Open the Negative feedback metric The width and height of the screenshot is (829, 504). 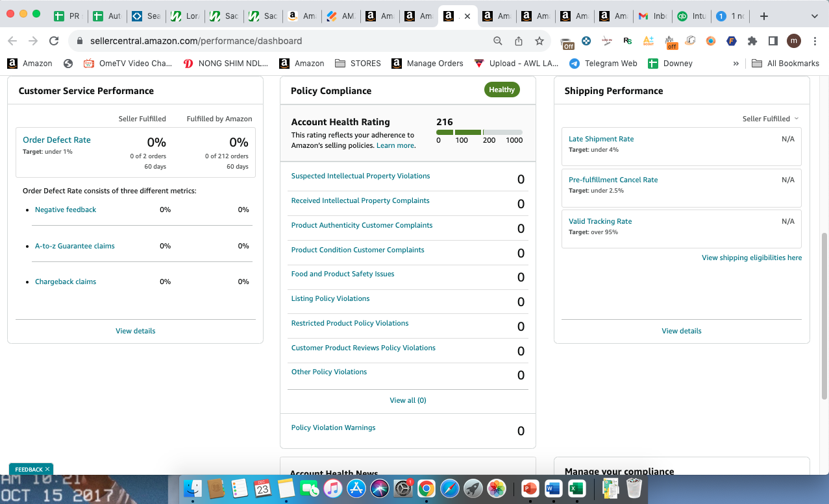pyautogui.click(x=66, y=210)
